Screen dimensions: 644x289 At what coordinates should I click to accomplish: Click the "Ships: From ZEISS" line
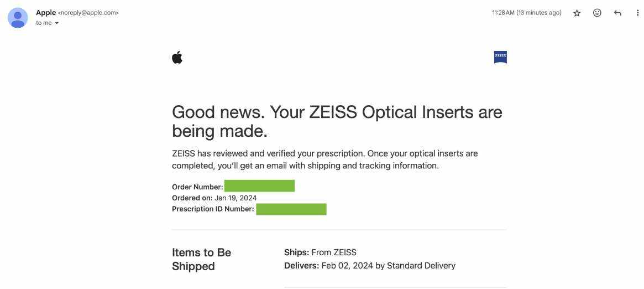320,252
